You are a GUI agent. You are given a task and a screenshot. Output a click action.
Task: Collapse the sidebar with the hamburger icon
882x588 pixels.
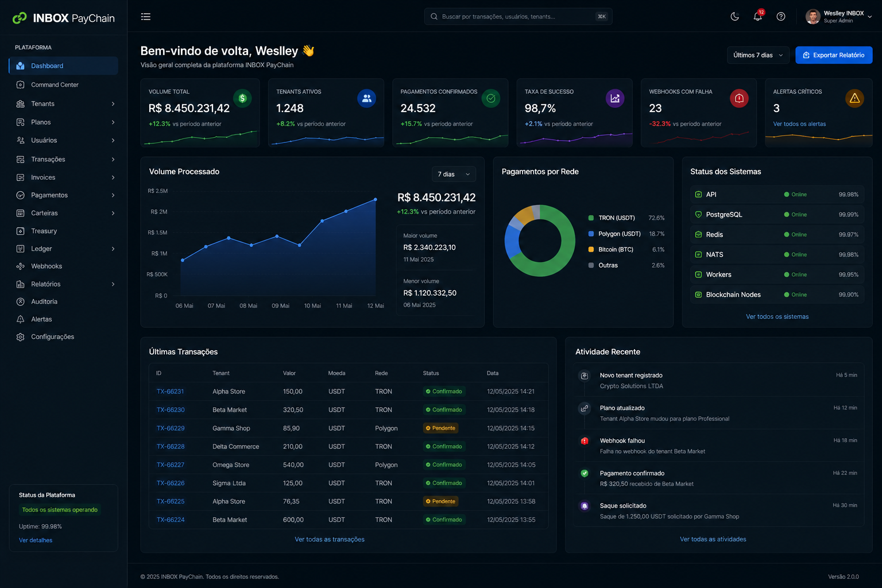tap(146, 17)
